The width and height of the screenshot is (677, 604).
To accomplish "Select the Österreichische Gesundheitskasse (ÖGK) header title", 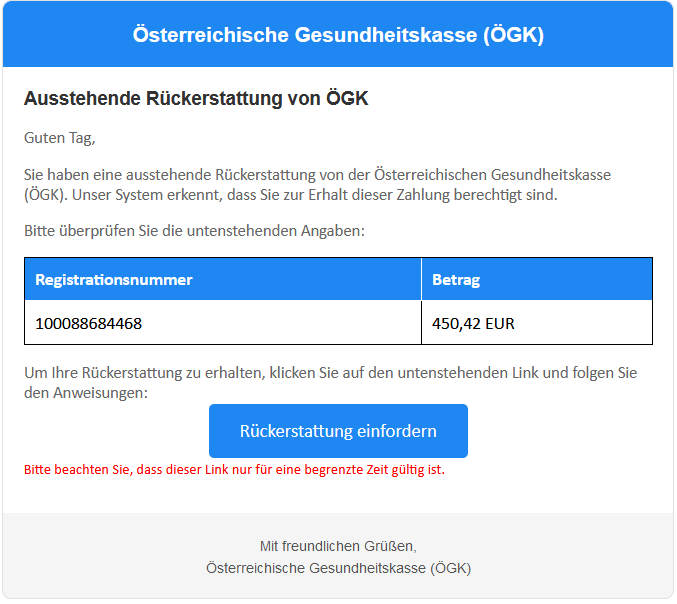I will 338,35.
